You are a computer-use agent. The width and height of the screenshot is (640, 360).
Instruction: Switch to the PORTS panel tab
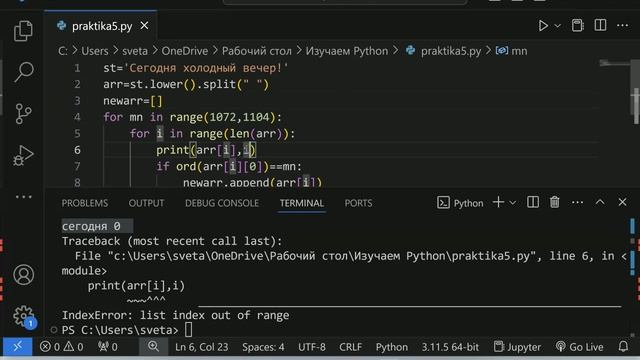click(358, 203)
